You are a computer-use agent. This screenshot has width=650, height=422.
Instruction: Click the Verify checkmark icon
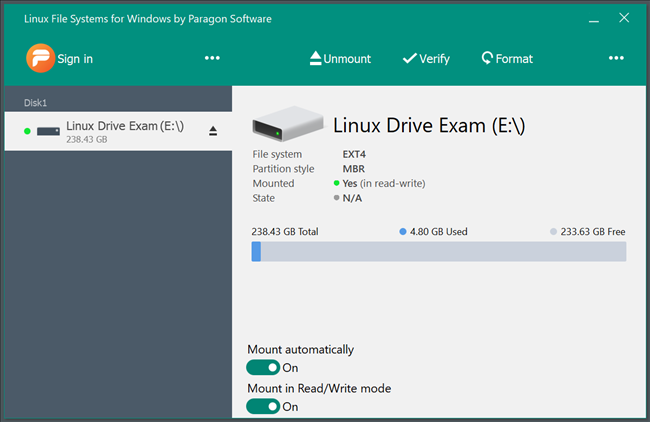409,58
